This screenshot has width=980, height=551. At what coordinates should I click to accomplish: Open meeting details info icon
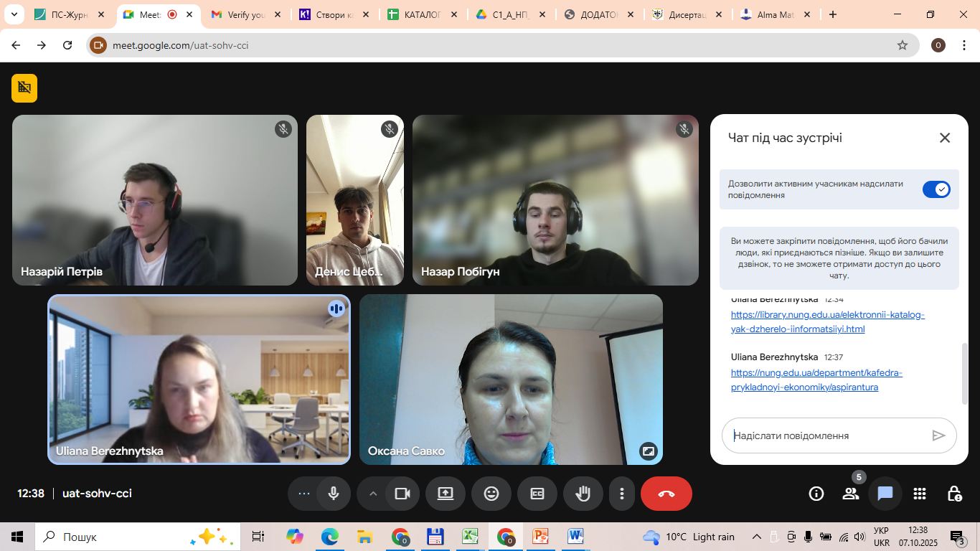coord(816,494)
